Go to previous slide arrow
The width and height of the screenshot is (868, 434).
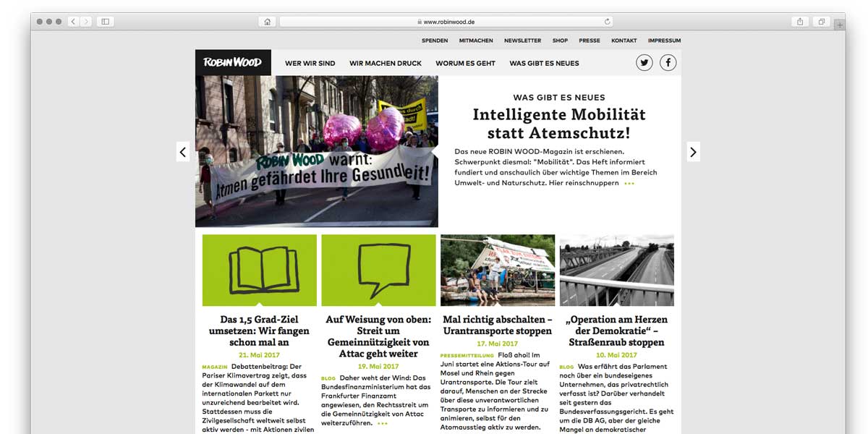(183, 152)
